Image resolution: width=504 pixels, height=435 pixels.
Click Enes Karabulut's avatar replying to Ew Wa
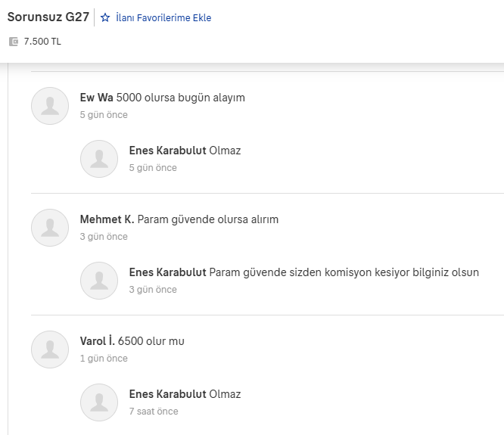(99, 159)
